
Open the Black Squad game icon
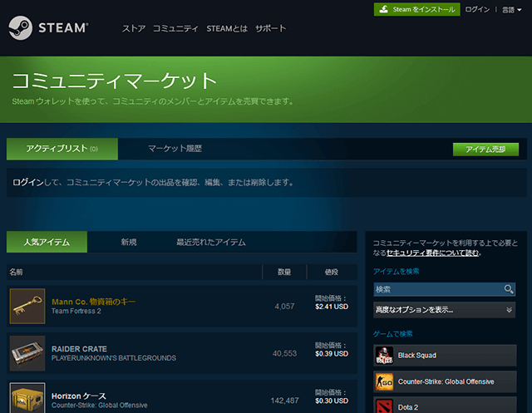click(x=384, y=356)
